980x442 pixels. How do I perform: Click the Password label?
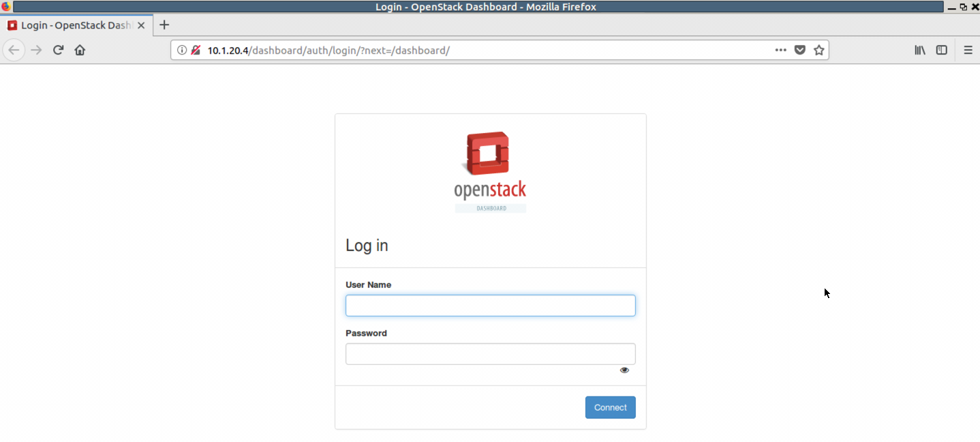366,334
